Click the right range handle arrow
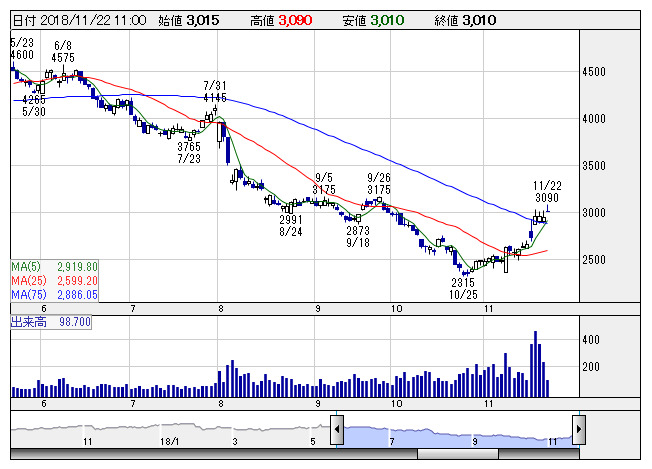This screenshot has width=652, height=469. (579, 429)
